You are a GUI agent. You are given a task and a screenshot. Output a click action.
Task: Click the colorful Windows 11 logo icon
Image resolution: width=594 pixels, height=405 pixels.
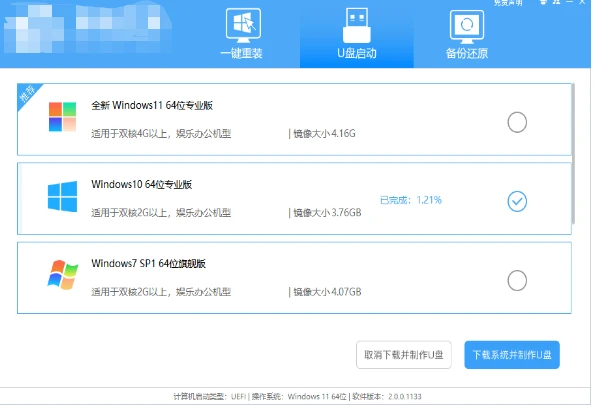pos(63,116)
